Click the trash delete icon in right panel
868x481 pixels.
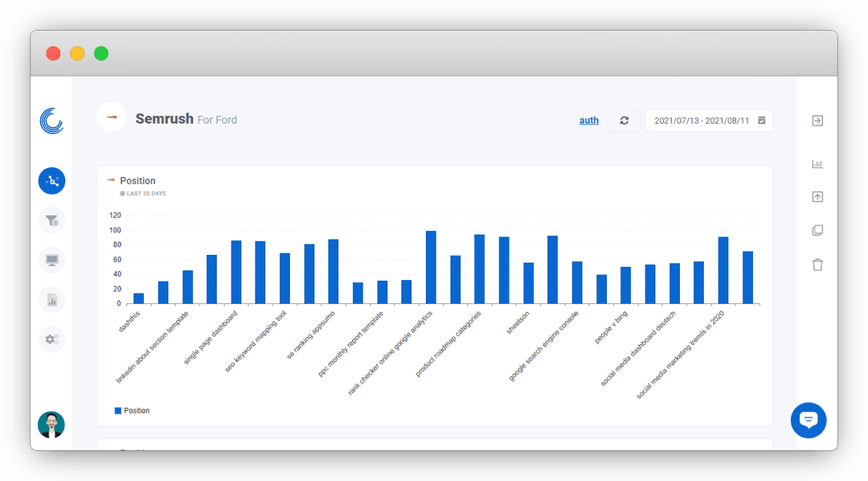817,265
